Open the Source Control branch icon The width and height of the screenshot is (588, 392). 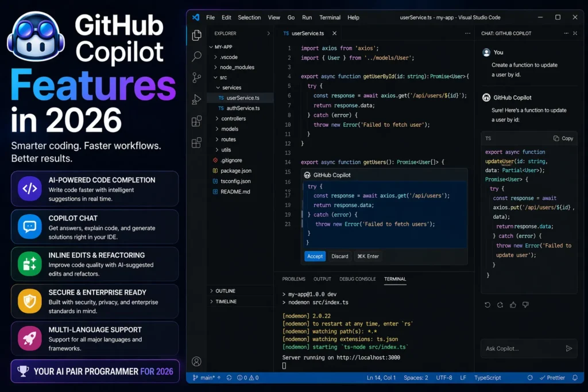tap(196, 77)
